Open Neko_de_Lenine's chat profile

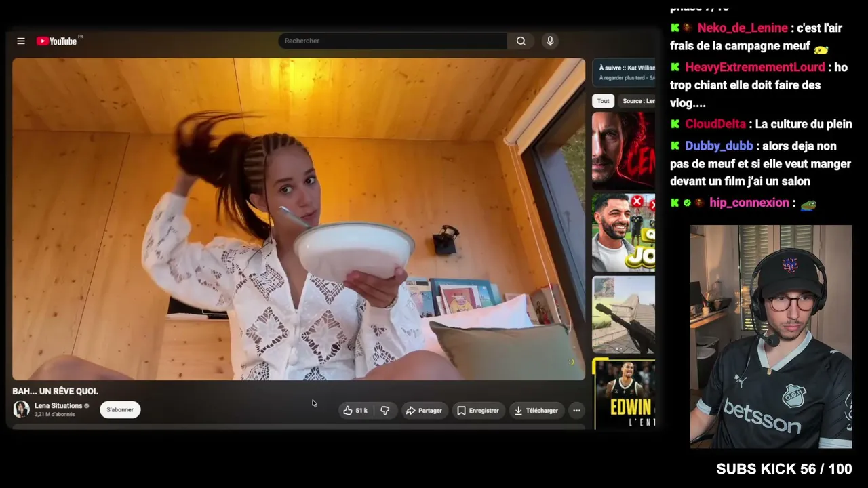tap(743, 28)
